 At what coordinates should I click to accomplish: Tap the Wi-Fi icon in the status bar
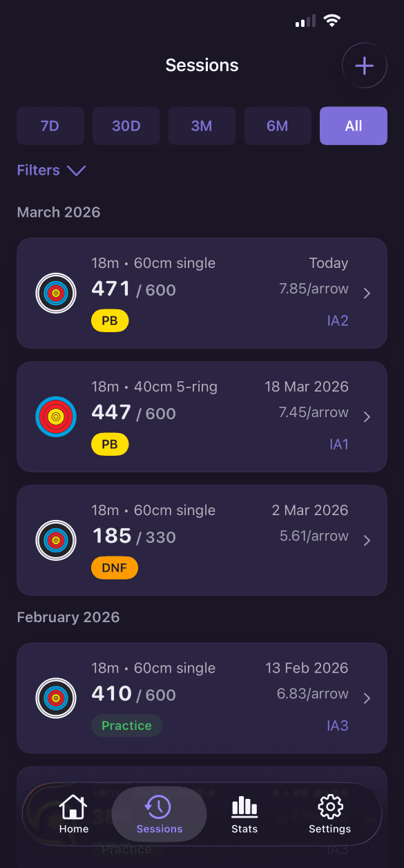tap(332, 21)
